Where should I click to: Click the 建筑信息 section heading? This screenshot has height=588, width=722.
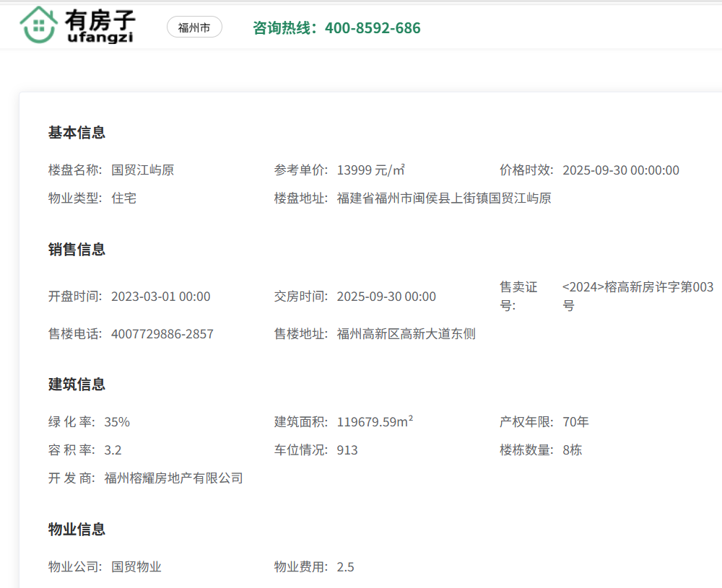[x=77, y=385]
